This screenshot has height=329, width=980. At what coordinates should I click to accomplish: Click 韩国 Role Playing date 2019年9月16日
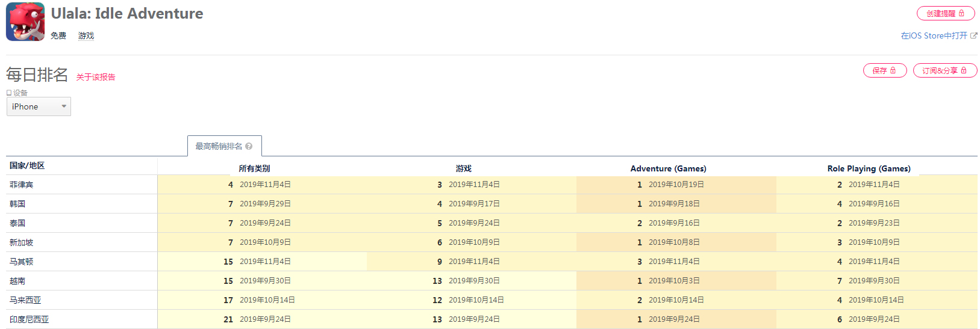pos(874,204)
